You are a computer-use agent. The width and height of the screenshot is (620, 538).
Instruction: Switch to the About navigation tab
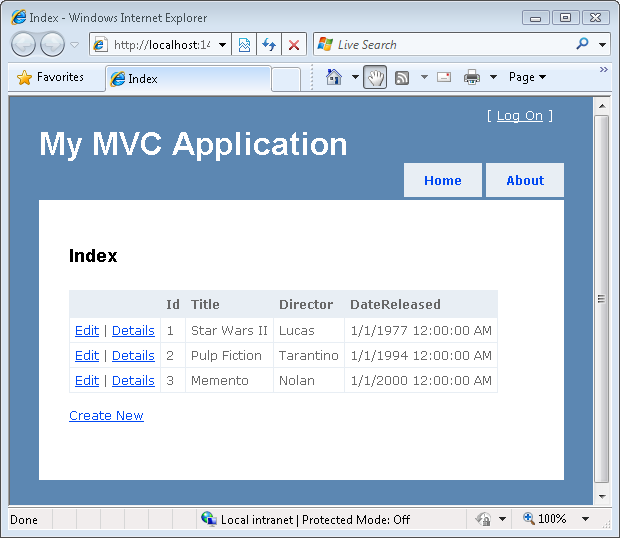pos(525,181)
